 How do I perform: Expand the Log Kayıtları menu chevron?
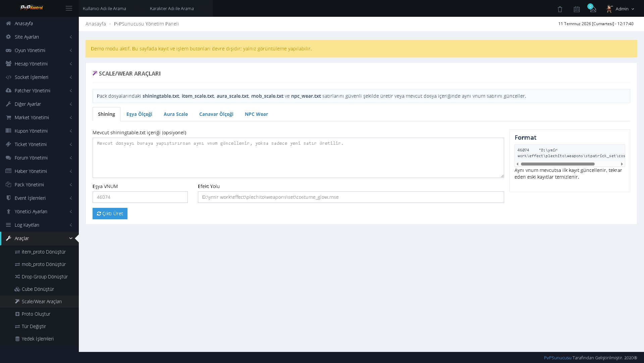71,225
